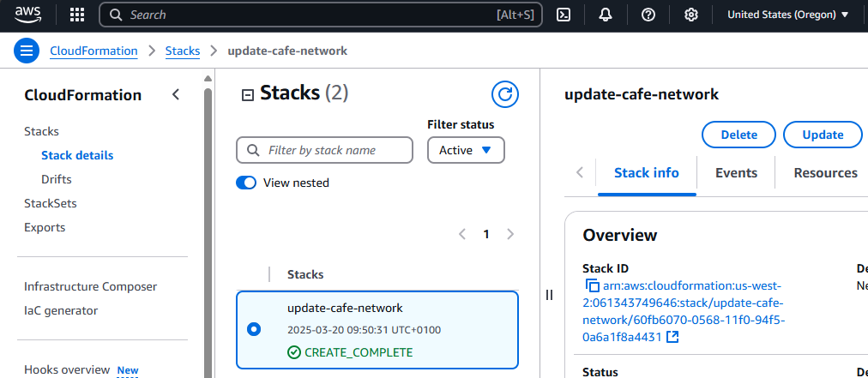The image size is (868, 378).
Task: Open Exports in side navigation
Action: tap(45, 227)
